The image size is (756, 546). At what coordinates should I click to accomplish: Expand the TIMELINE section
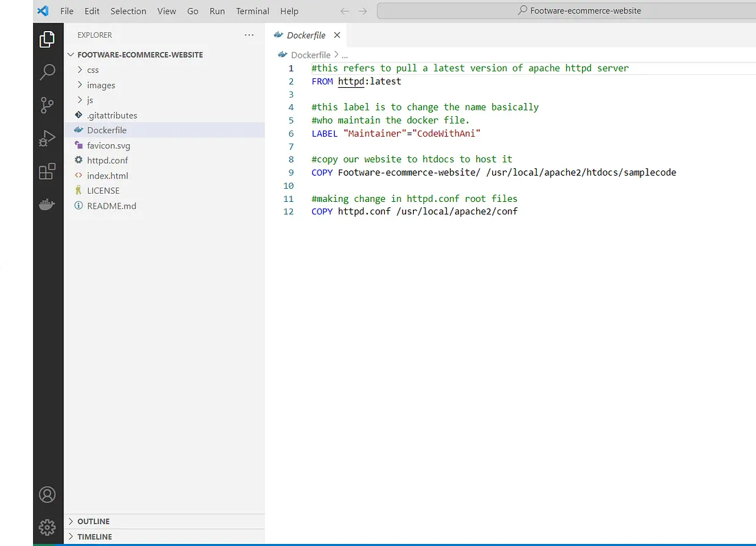[71, 536]
